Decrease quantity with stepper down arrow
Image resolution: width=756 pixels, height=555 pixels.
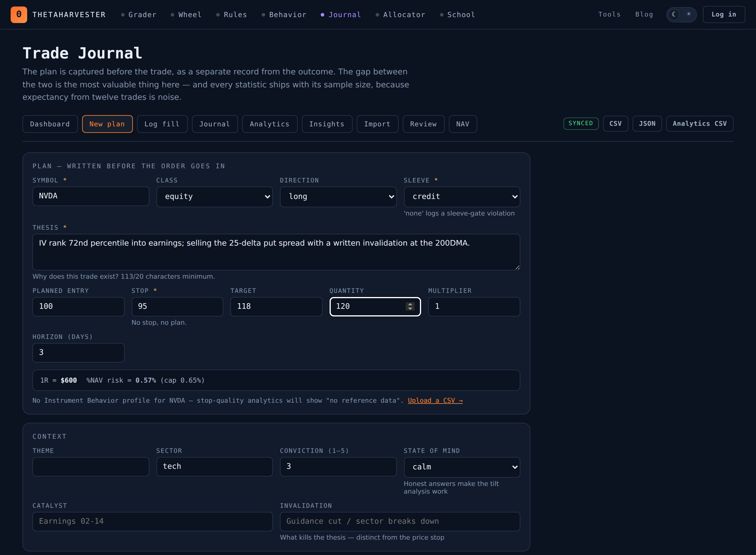410,308
